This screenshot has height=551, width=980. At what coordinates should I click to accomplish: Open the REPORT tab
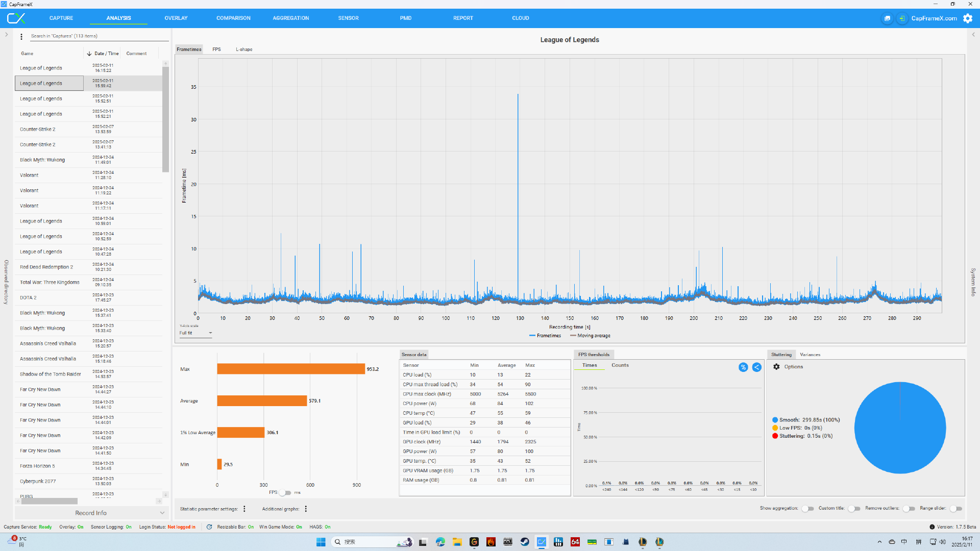pyautogui.click(x=463, y=18)
